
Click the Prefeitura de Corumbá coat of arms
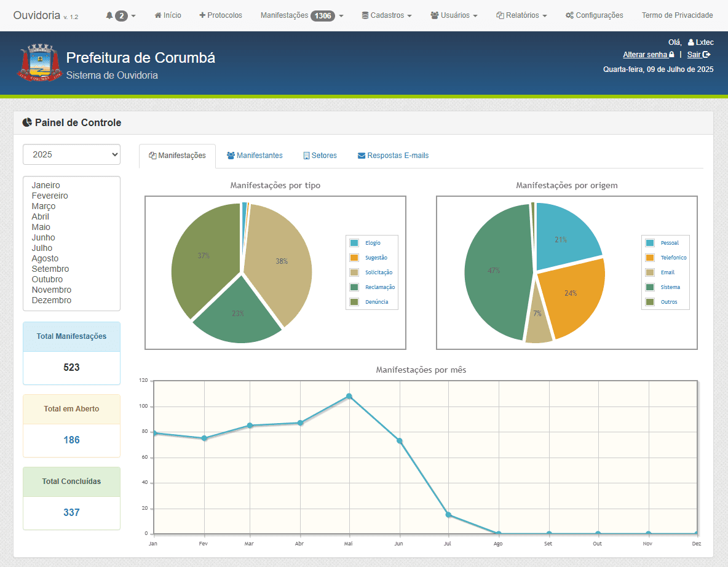[41, 63]
